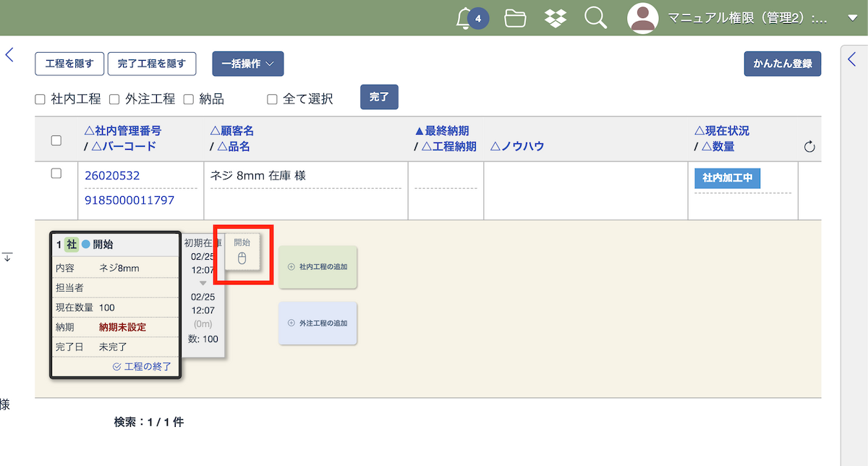The width and height of the screenshot is (868, 466).
Task: Open the Dropbox icon
Action: click(x=556, y=18)
